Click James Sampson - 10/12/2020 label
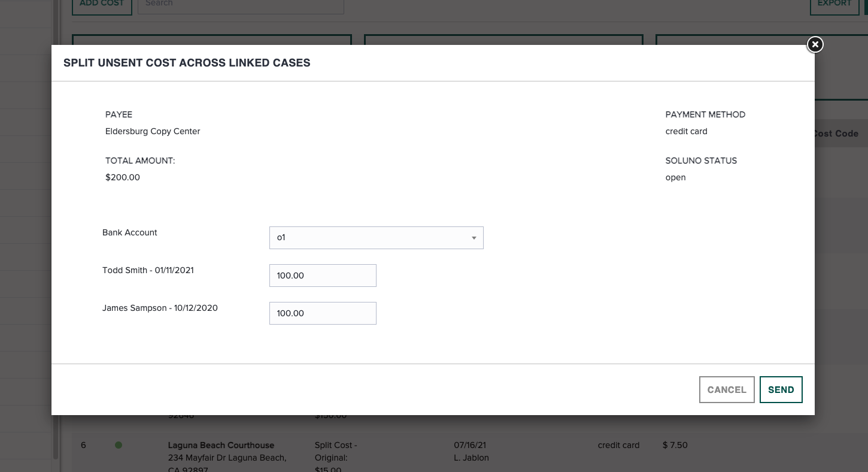This screenshot has height=472, width=868. (160, 308)
